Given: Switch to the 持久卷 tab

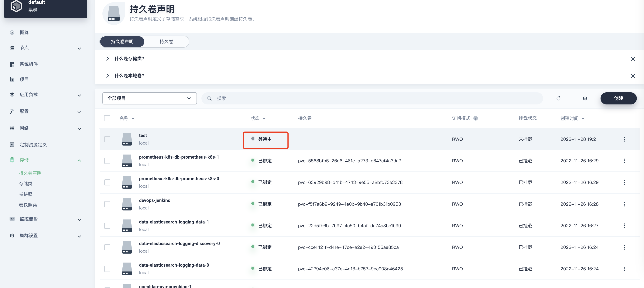Looking at the screenshot, I should (x=166, y=42).
